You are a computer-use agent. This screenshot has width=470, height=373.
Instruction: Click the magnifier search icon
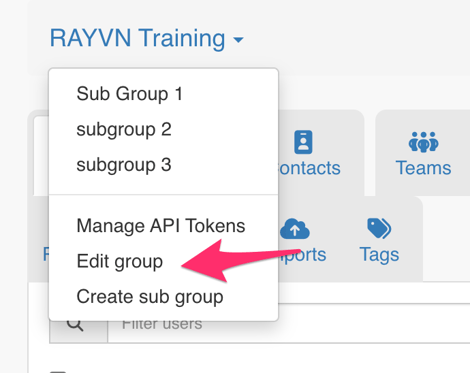tap(75, 324)
